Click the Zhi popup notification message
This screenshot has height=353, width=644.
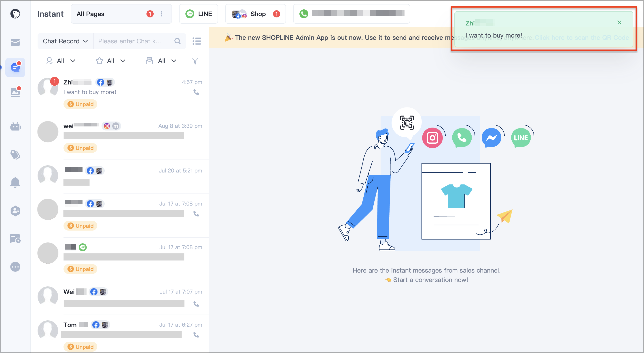click(544, 29)
